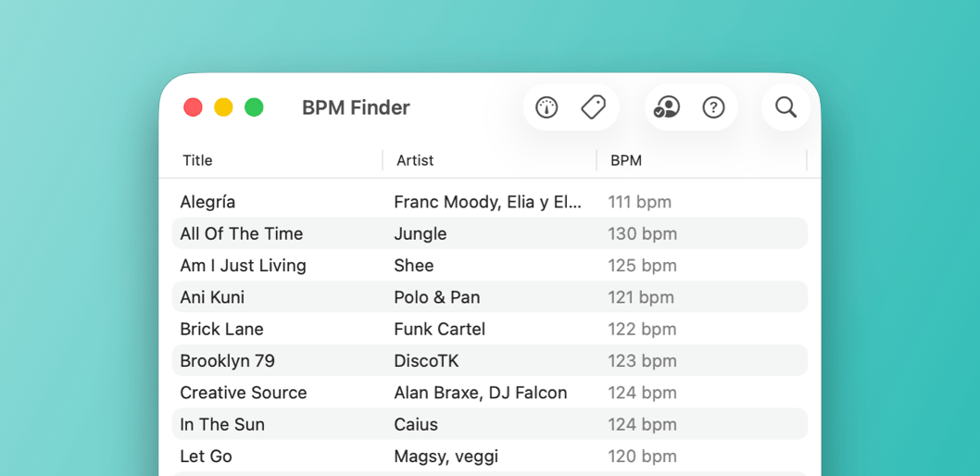Screen dimensions: 980x476
Task: Click the tag icon in the toolbar
Action: click(x=593, y=107)
